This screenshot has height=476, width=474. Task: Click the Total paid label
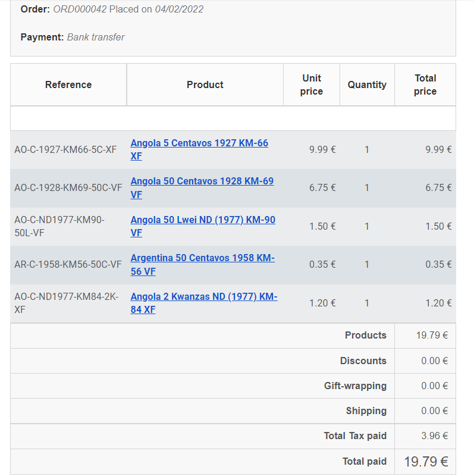(365, 462)
